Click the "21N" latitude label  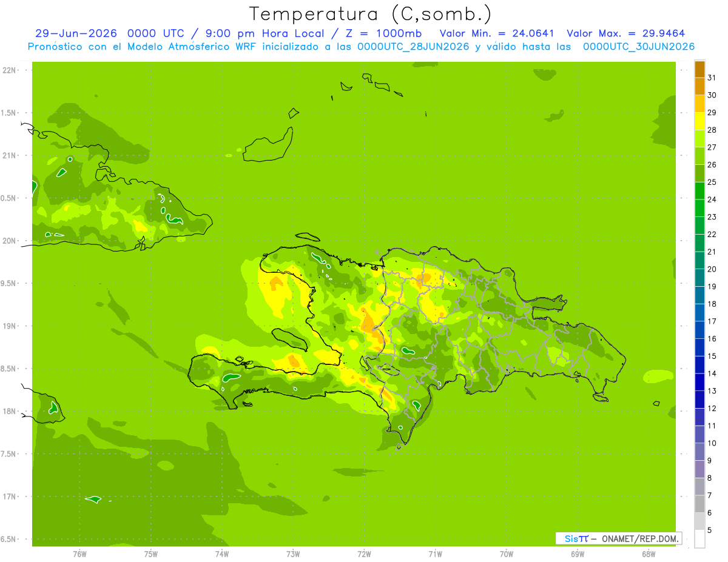pyautogui.click(x=10, y=156)
